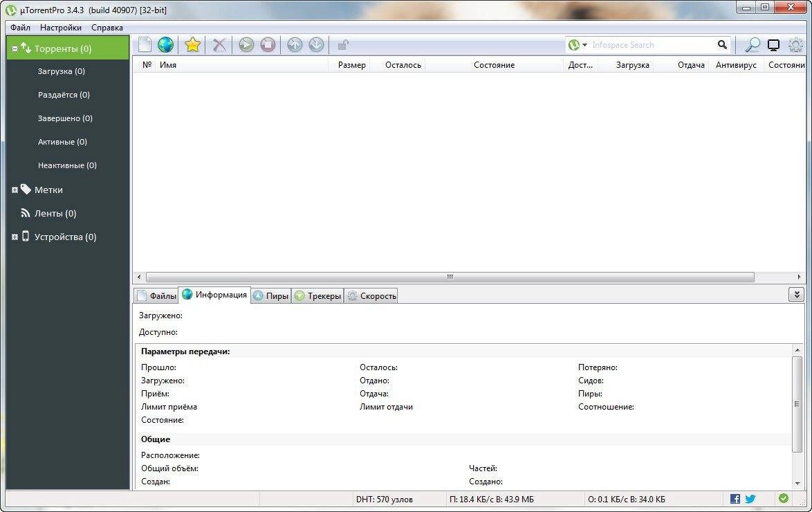812x512 pixels.
Task: Collapse the Торренты section in the sidebar
Action: [15, 48]
